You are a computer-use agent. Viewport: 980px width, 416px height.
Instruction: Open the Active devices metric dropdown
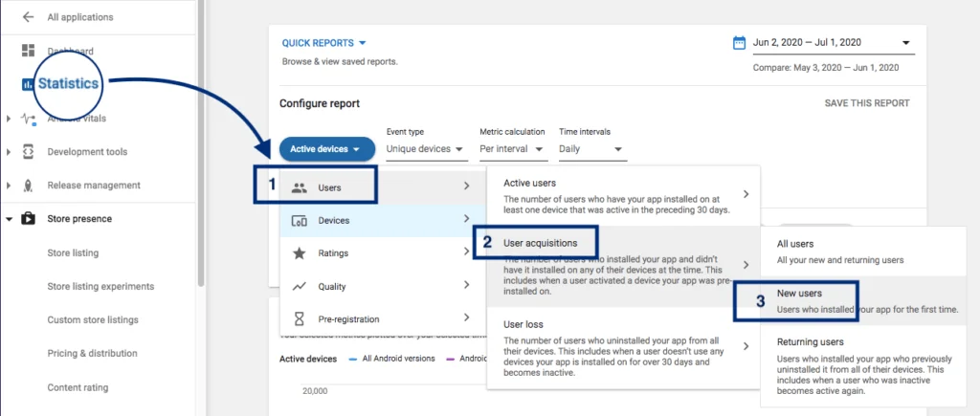pos(327,149)
